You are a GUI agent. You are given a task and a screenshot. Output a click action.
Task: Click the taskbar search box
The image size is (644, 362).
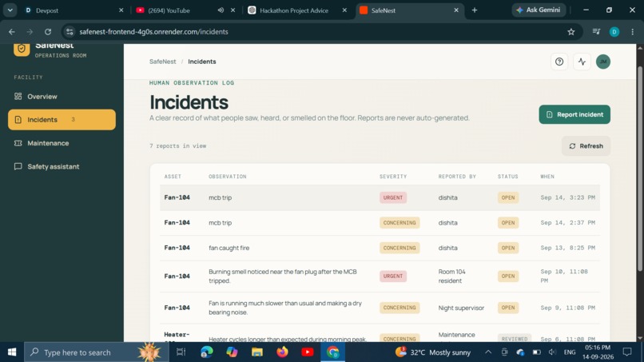pyautogui.click(x=96, y=352)
